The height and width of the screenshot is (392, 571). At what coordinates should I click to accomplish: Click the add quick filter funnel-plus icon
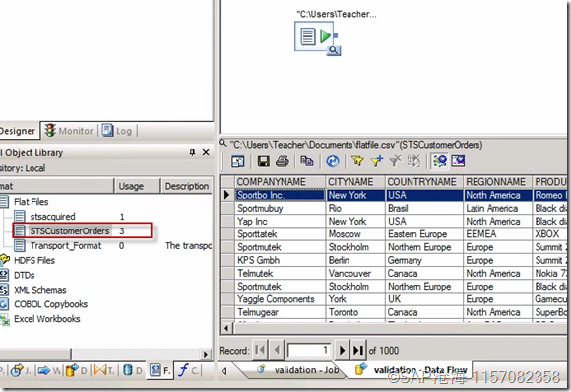point(376,161)
